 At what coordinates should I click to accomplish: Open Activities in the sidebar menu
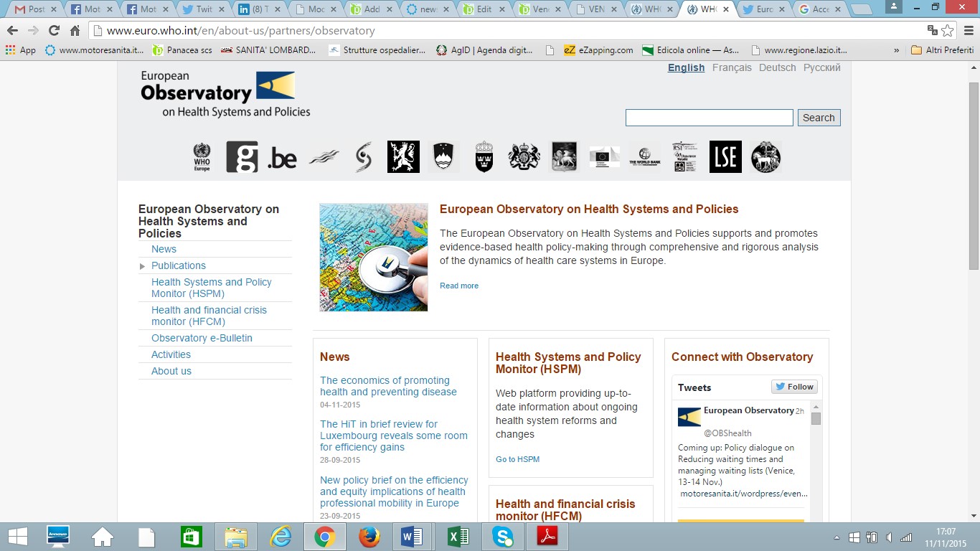[x=171, y=354]
